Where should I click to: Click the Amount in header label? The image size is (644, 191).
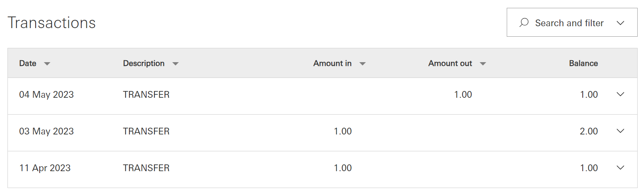click(332, 63)
